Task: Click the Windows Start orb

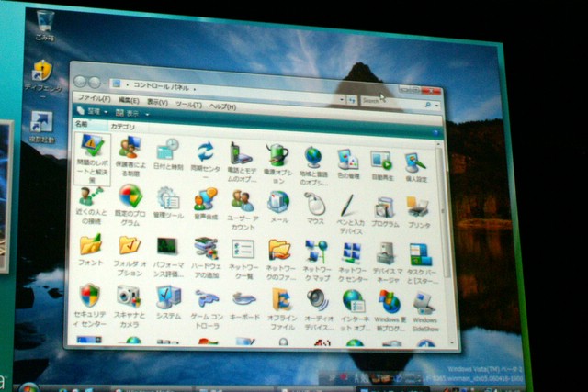Action: [x=28, y=387]
